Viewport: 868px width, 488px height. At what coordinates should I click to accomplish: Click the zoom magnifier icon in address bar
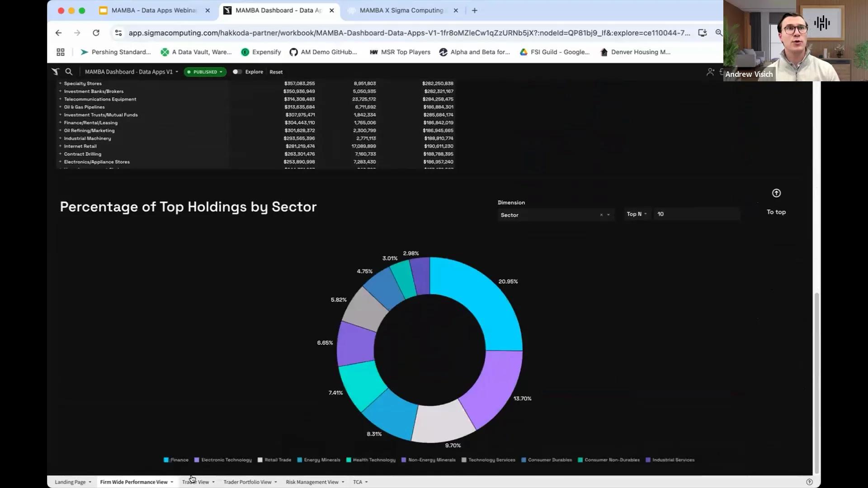click(x=719, y=33)
